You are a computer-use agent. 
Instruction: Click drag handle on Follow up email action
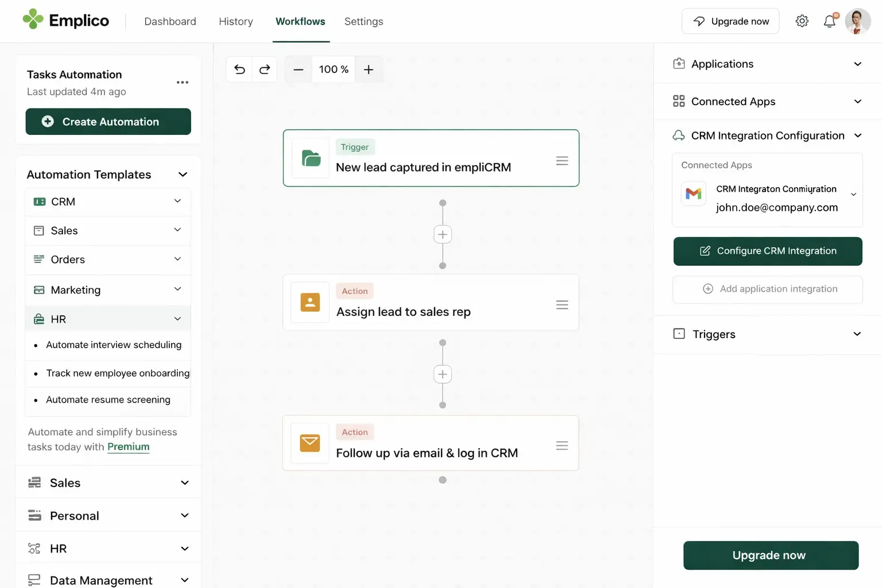(x=562, y=446)
